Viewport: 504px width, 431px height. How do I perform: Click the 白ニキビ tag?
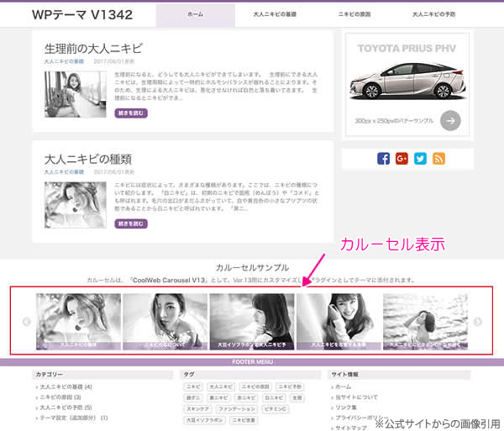pos(274,398)
